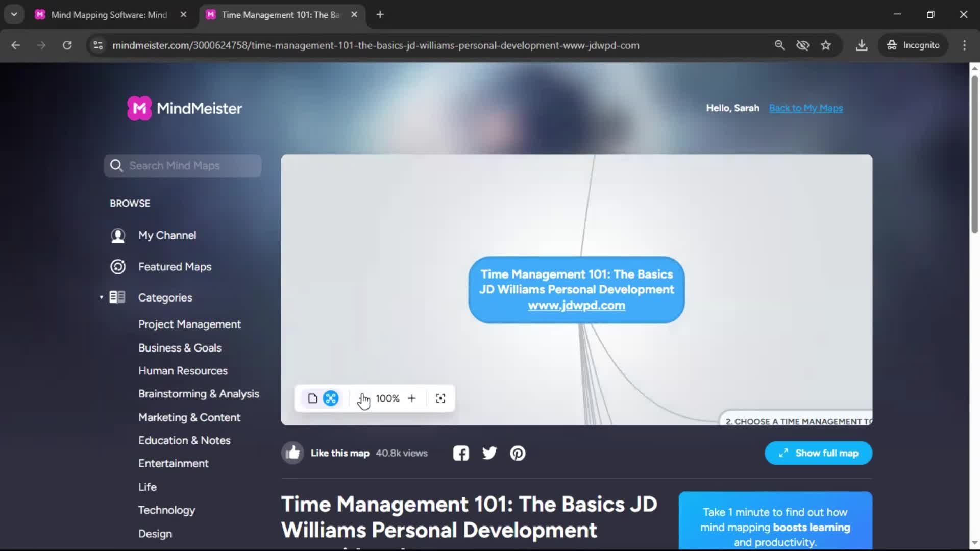Zoom in with the plus button
The image size is (980, 551).
412,398
